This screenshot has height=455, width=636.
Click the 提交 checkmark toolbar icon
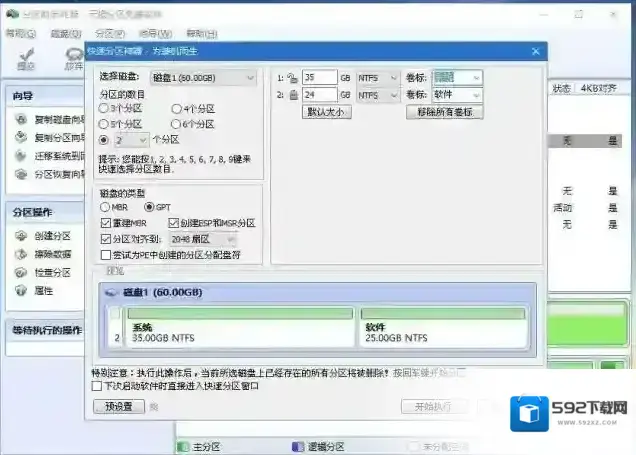27,56
